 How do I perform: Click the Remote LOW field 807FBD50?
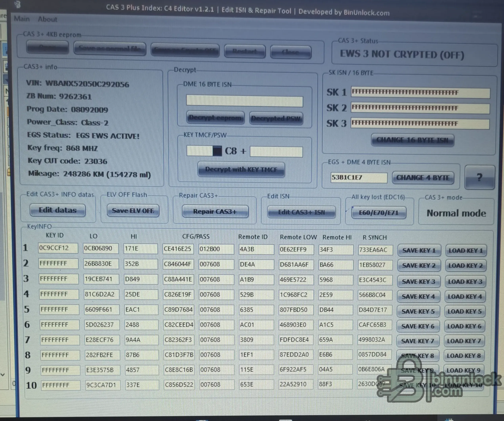(x=296, y=310)
